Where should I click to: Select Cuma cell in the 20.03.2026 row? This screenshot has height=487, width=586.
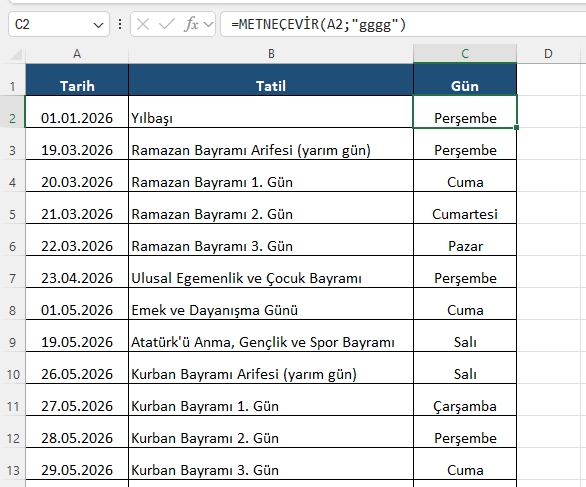pos(465,176)
